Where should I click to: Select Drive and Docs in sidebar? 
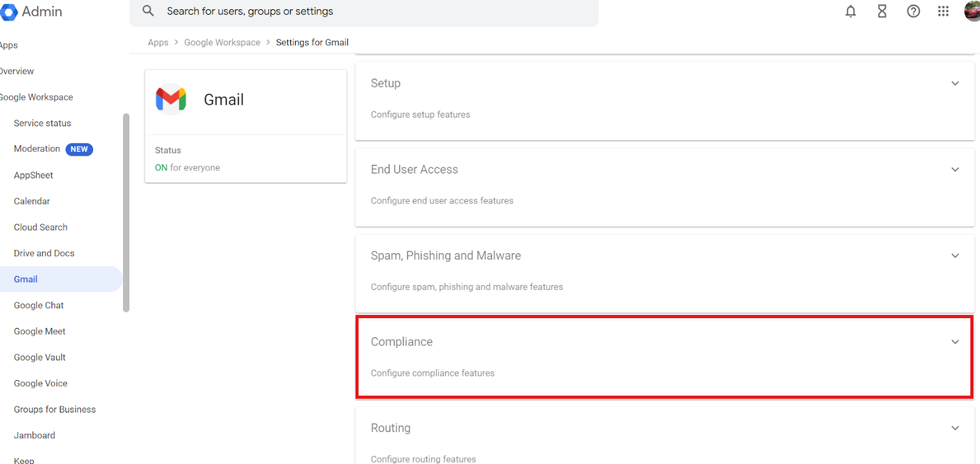44,253
